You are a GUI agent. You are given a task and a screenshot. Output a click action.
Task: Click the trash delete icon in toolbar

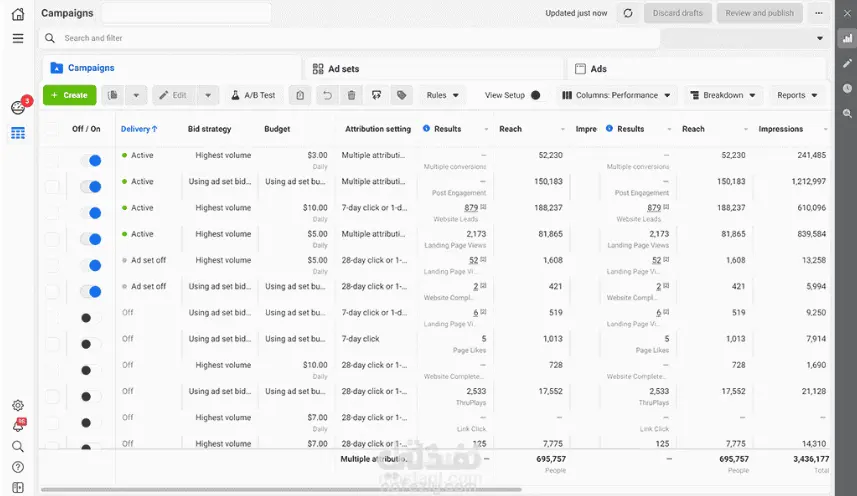[351, 95]
